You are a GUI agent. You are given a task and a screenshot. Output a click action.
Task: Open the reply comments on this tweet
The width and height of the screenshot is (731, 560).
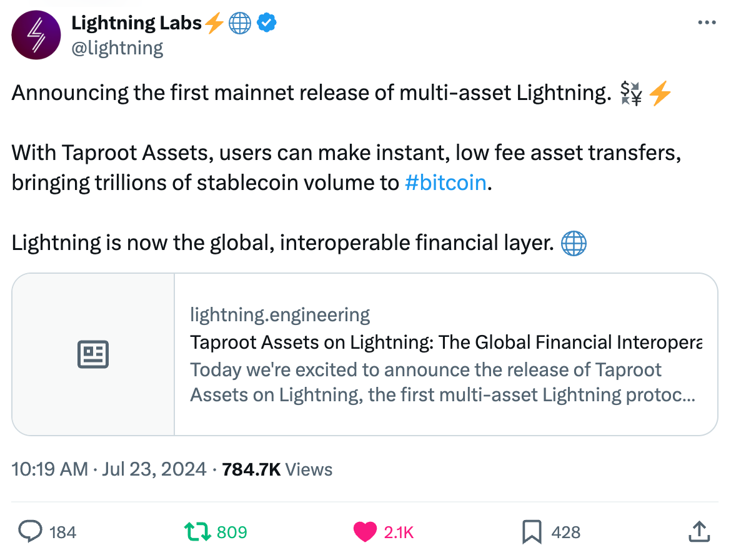coord(31,532)
